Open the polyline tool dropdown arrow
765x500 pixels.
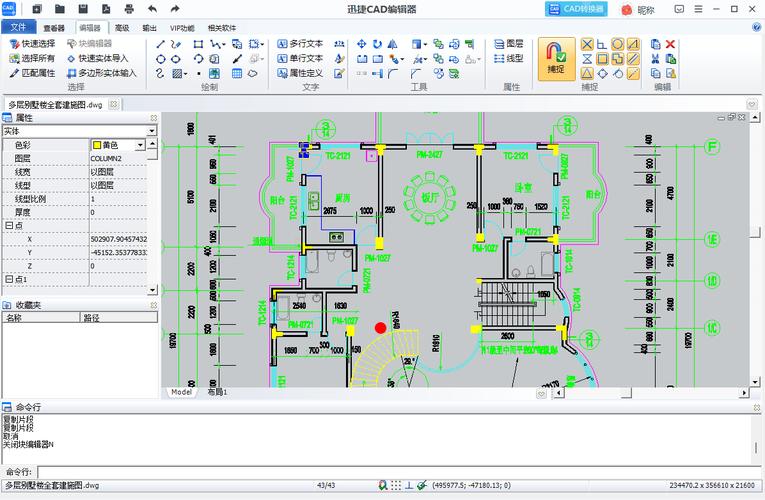pyautogui.click(x=223, y=44)
